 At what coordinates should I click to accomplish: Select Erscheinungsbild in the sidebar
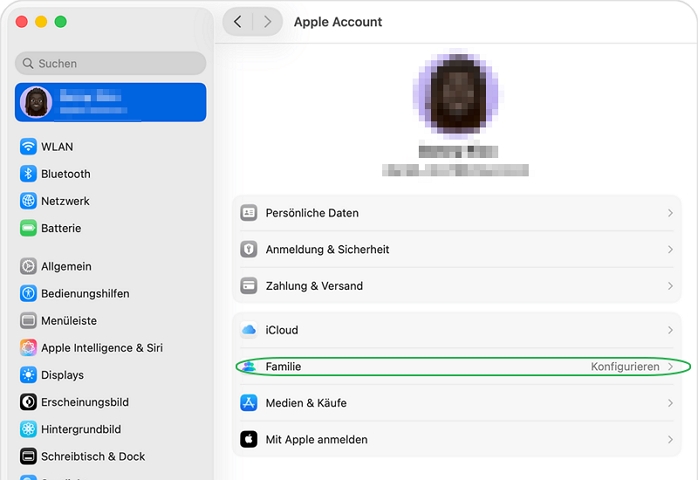pyautogui.click(x=84, y=402)
